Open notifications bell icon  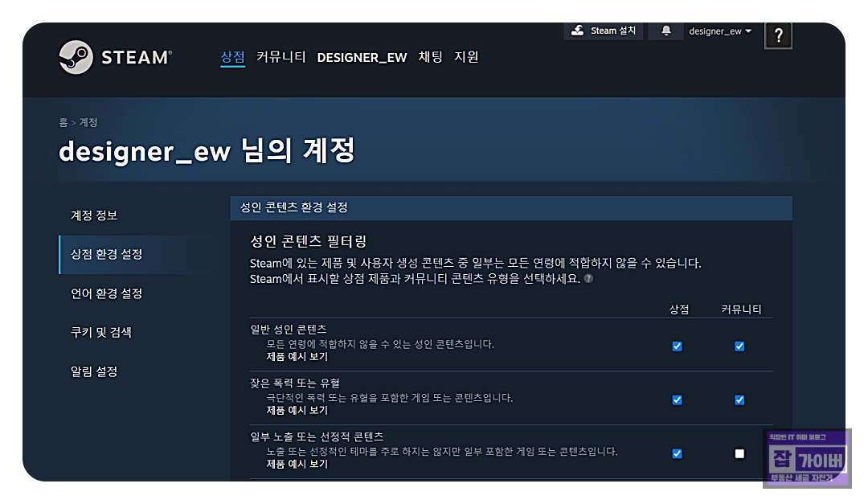point(666,31)
